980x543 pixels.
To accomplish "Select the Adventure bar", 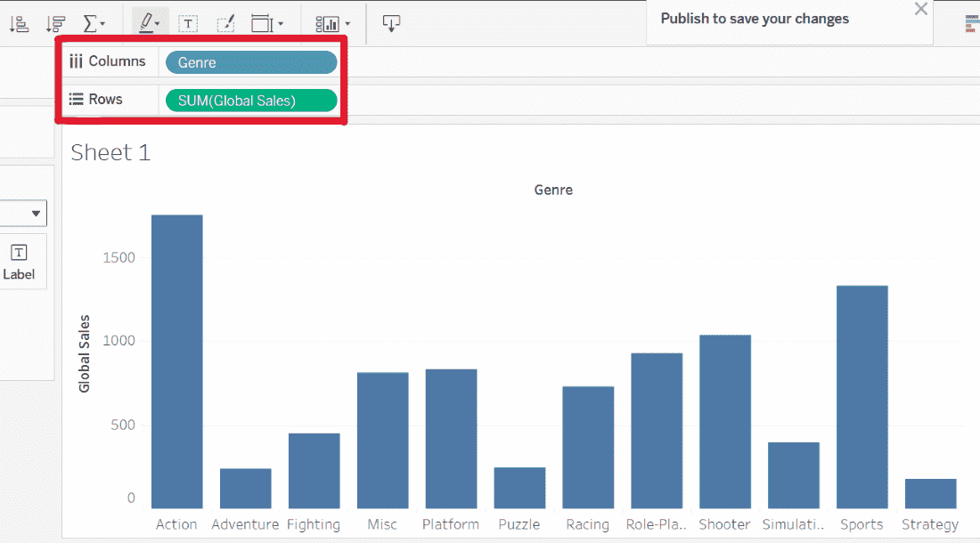I will coord(246,489).
